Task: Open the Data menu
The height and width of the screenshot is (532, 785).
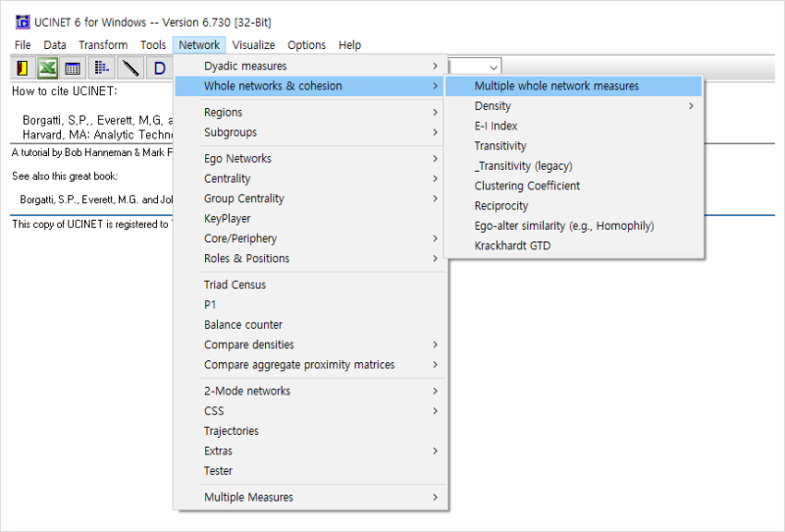Action: point(55,45)
